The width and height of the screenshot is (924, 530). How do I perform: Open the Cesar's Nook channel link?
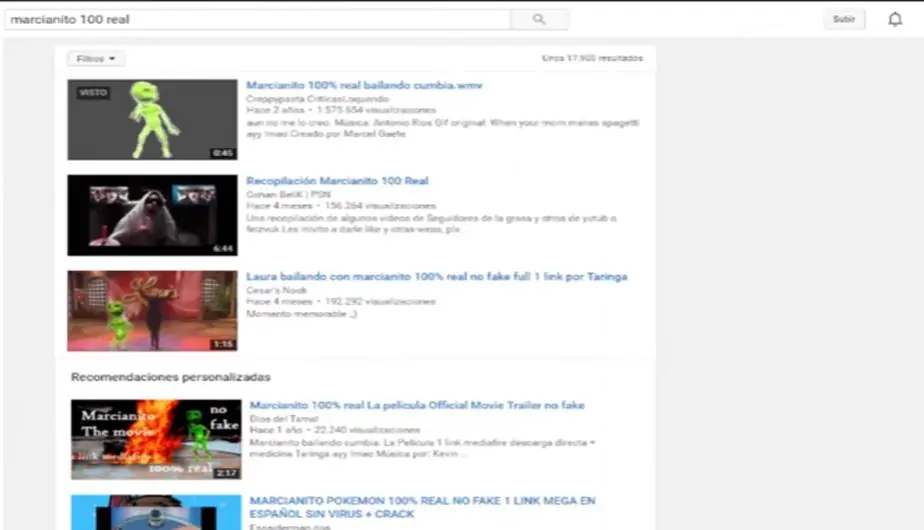[x=276, y=290]
